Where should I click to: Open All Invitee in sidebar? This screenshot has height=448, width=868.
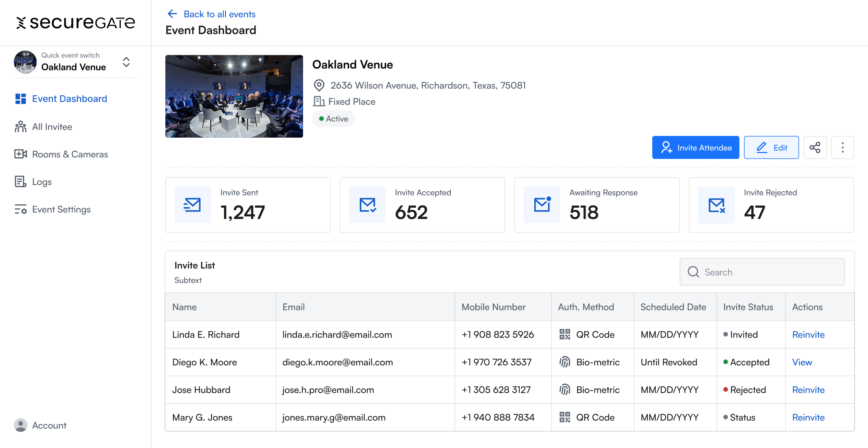coord(52,127)
